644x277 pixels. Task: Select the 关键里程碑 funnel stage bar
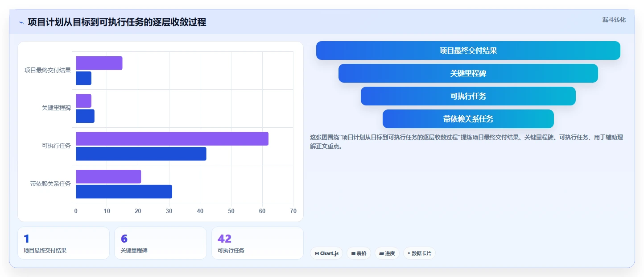[x=468, y=73]
